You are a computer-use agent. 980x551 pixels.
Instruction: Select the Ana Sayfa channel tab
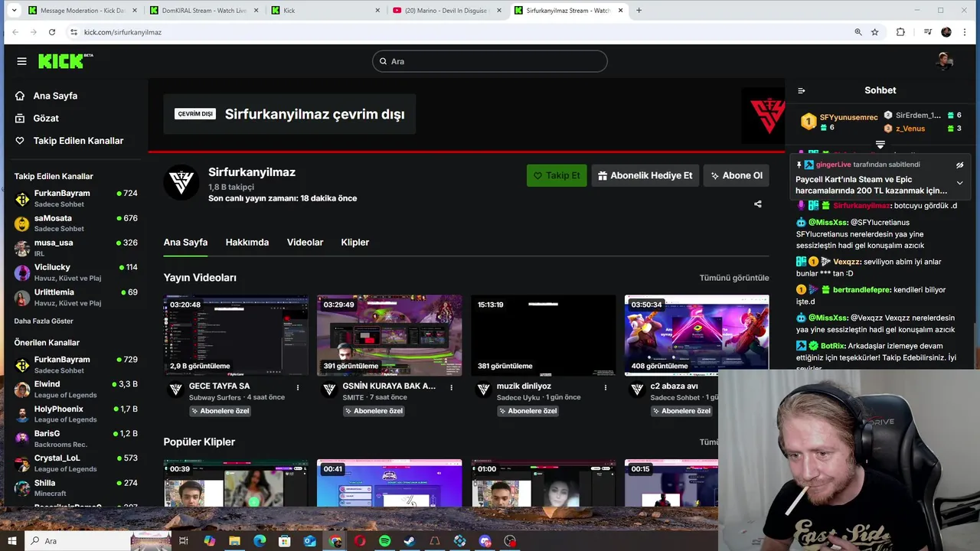(x=185, y=242)
